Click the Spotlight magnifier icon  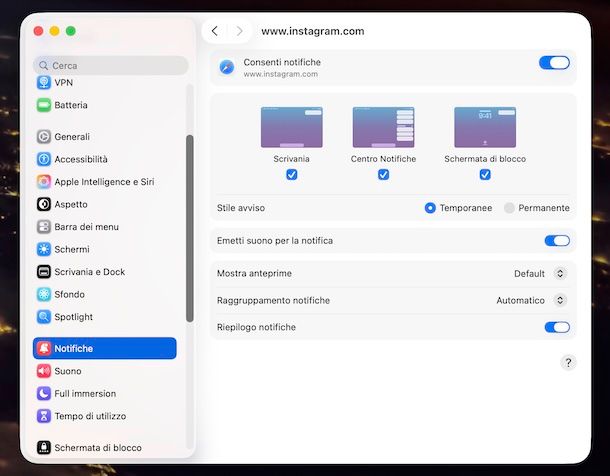point(44,317)
